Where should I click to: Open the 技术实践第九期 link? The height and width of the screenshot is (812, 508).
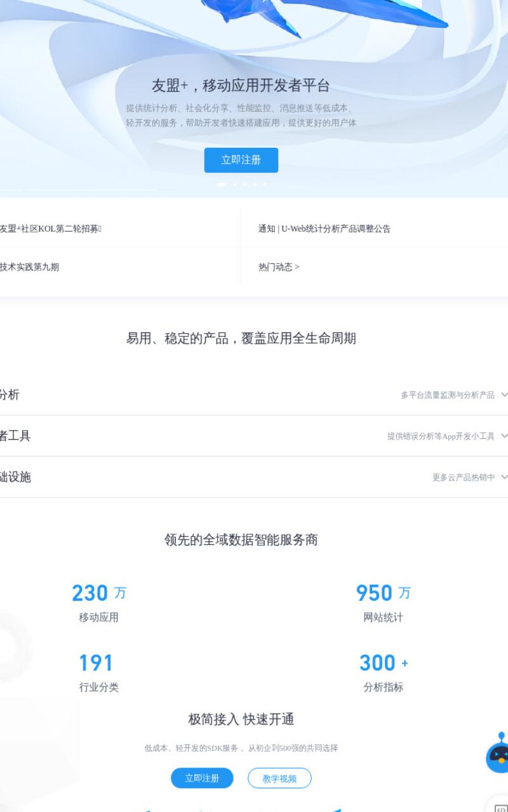[x=29, y=267]
